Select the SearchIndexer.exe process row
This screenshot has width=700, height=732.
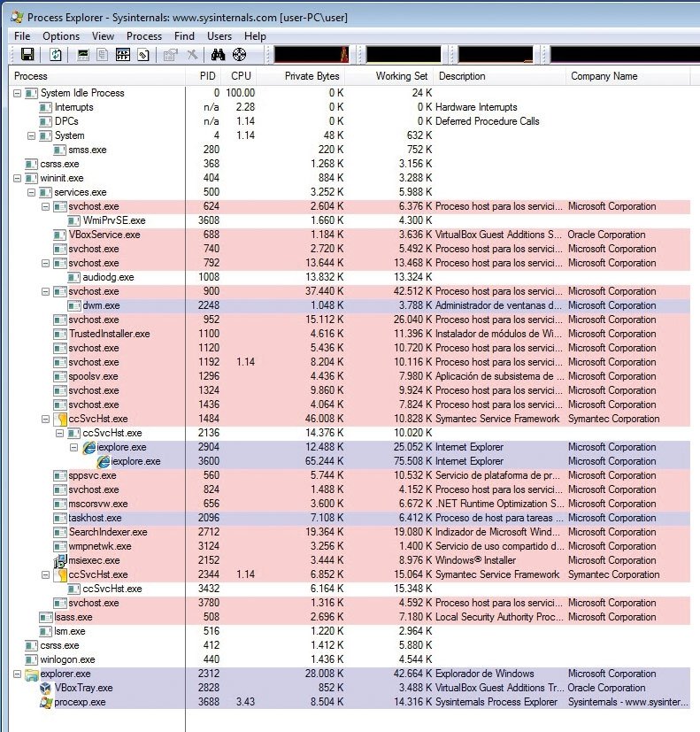350,532
